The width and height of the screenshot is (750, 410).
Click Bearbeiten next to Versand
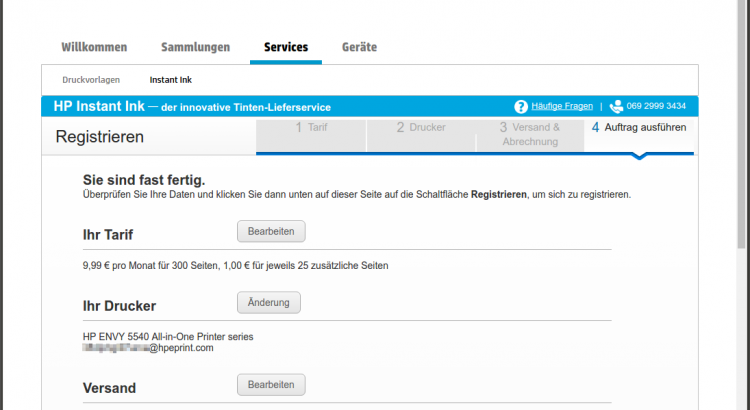click(271, 385)
